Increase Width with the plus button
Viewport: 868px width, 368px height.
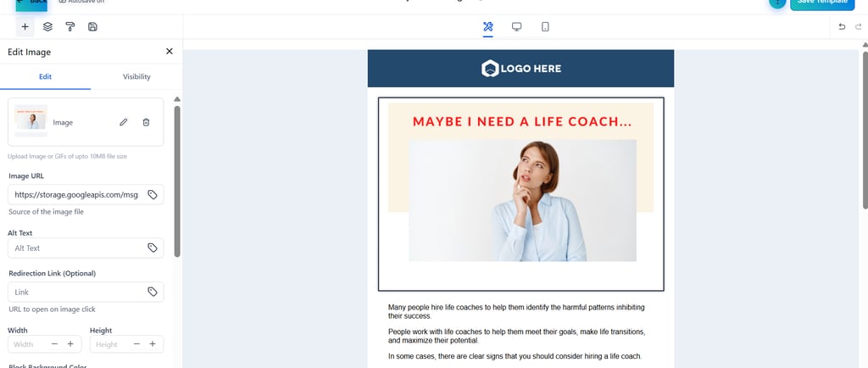coord(70,344)
